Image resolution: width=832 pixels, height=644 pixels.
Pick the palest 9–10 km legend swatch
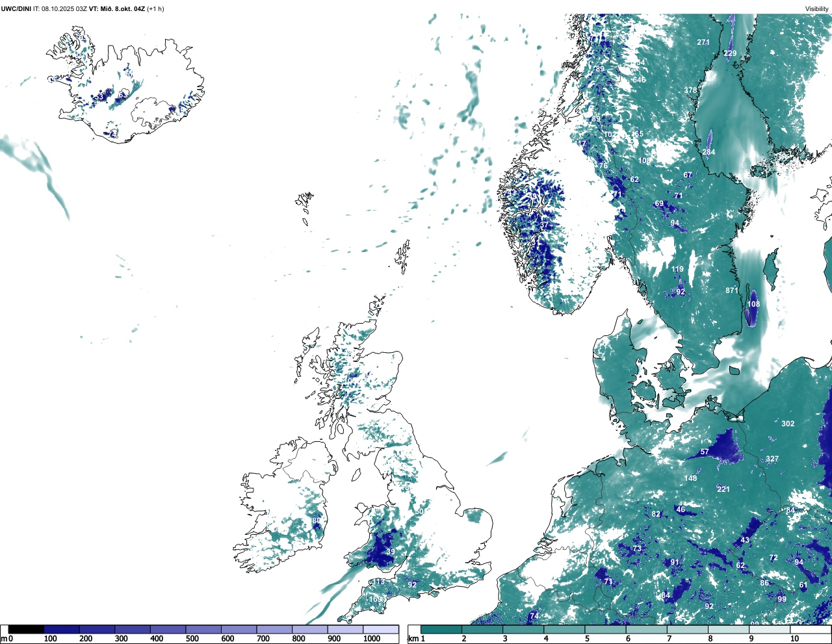coord(770,629)
